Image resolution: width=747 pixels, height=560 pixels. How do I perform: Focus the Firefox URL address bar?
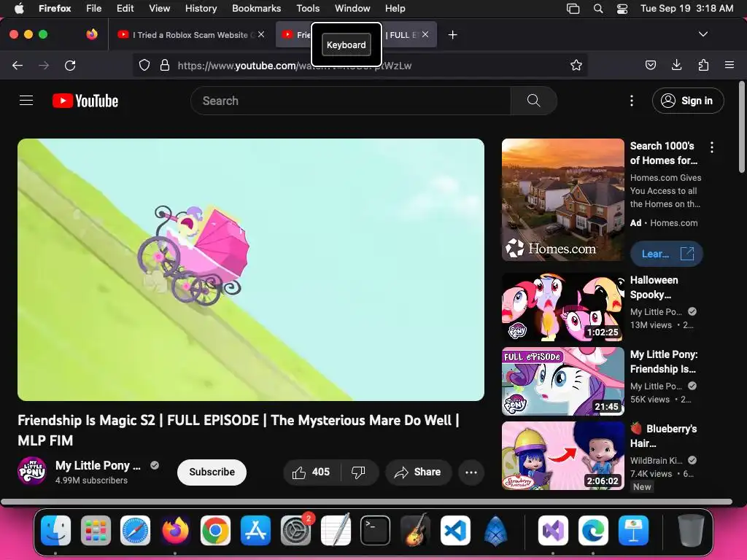(x=362, y=65)
